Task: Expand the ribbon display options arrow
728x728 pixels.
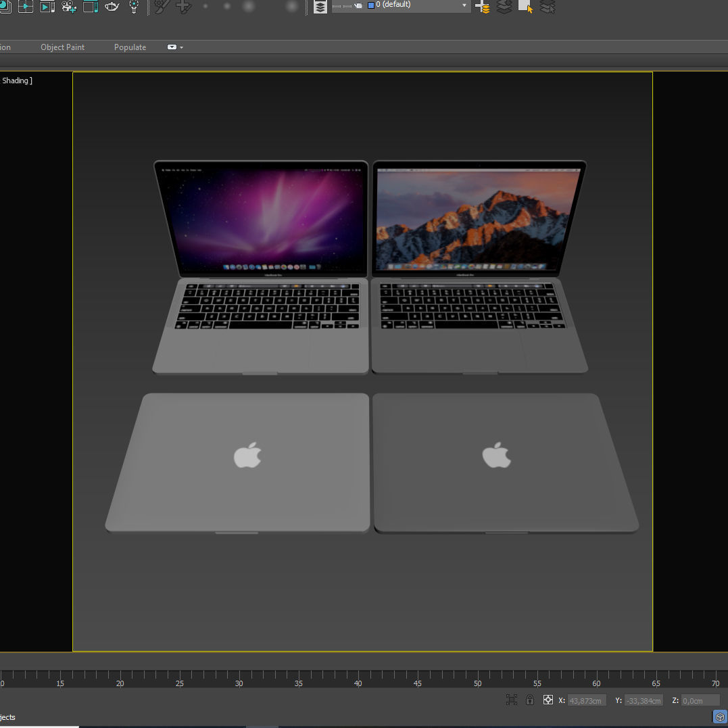Action: pyautogui.click(x=182, y=47)
